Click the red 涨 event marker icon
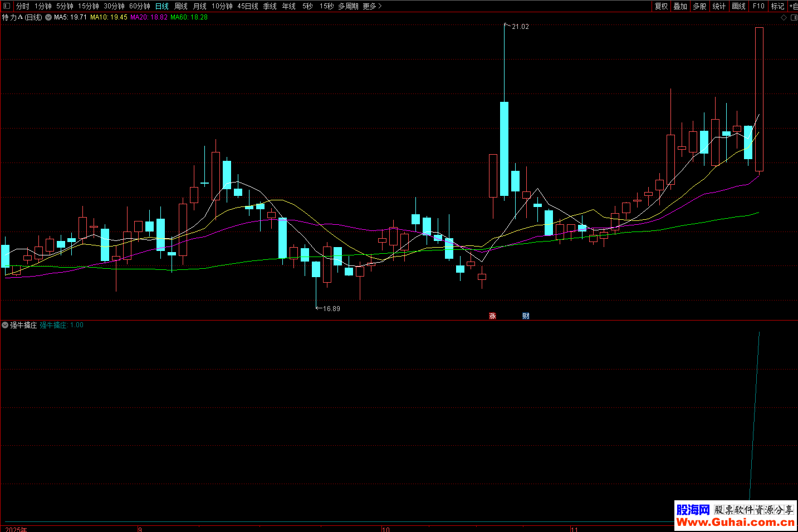 (x=492, y=316)
